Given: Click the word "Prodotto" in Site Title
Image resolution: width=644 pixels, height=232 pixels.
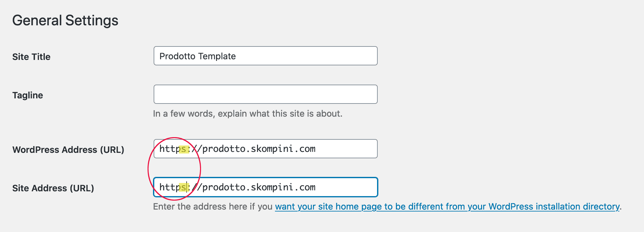Looking at the screenshot, I should pyautogui.click(x=177, y=56).
